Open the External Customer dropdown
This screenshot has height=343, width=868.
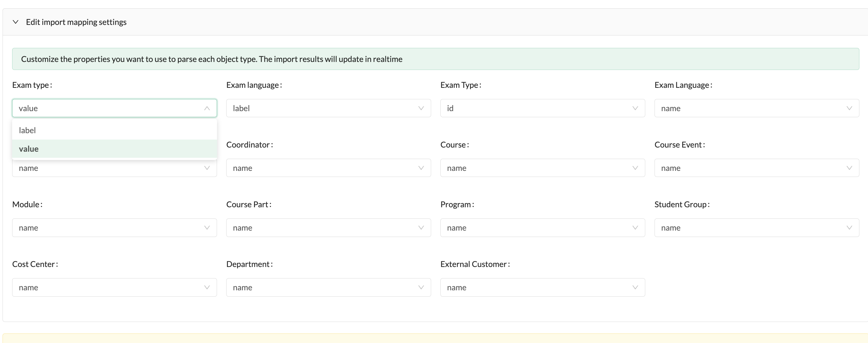(542, 287)
